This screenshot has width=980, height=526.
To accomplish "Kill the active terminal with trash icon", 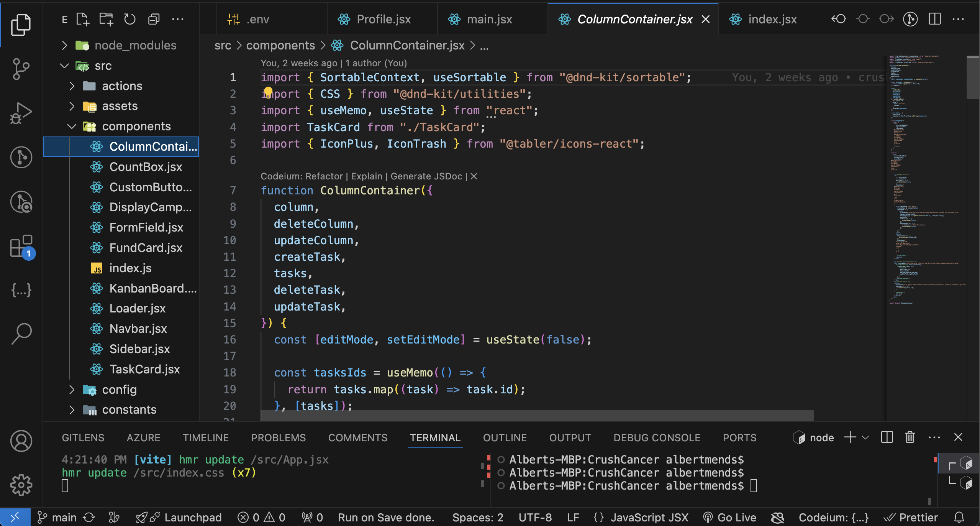I will [910, 437].
